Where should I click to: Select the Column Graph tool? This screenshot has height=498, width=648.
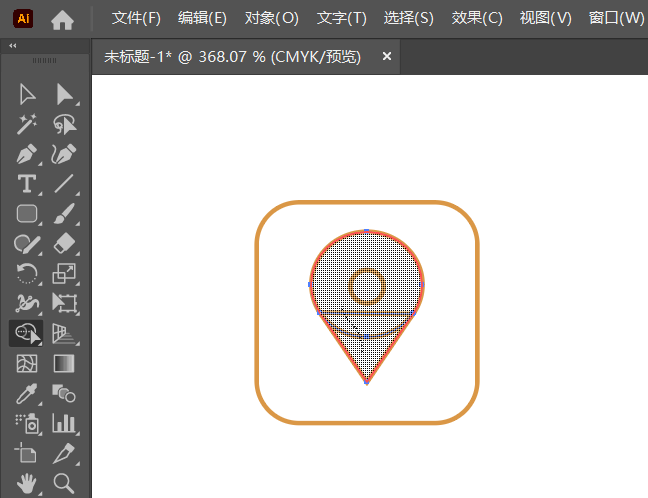click(64, 423)
